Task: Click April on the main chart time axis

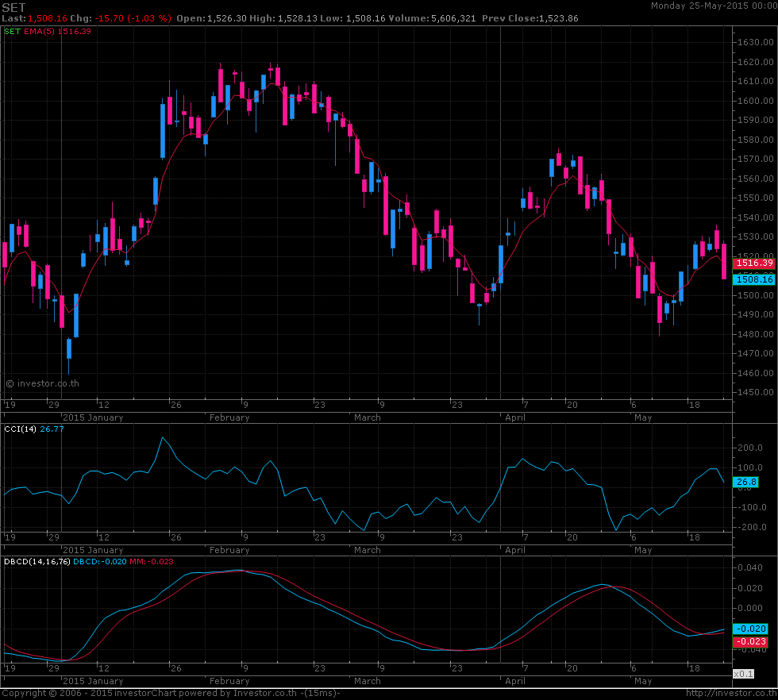Action: pyautogui.click(x=515, y=417)
